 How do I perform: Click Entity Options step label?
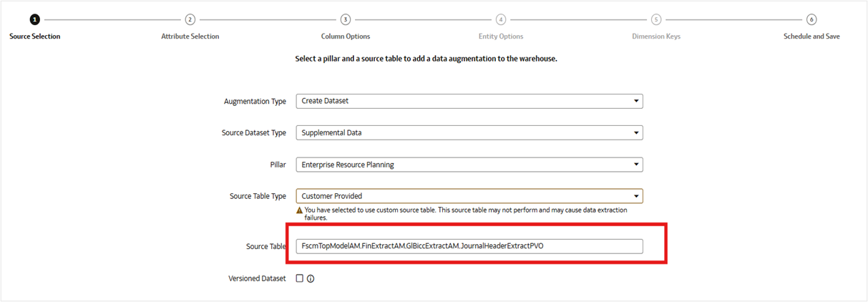[501, 36]
